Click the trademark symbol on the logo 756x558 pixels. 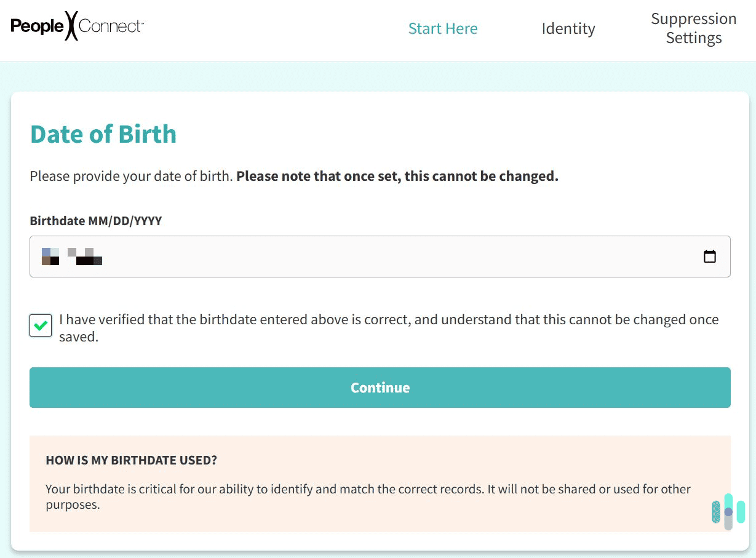click(141, 22)
